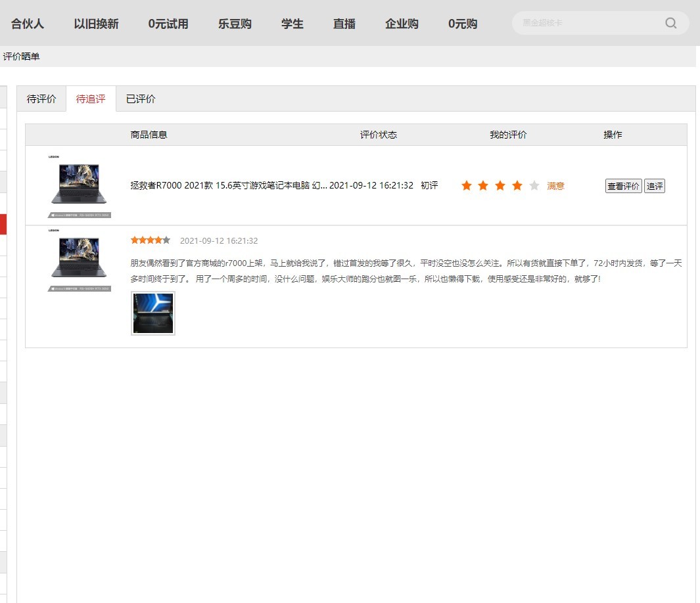Click the review text starting with 朋友偶然看到了
700x603 pixels.
tap(406, 271)
